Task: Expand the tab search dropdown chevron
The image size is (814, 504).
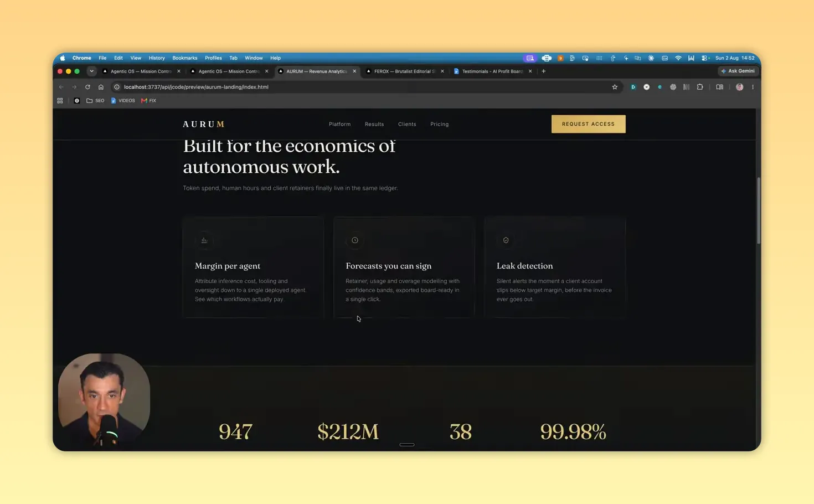Action: pyautogui.click(x=91, y=71)
